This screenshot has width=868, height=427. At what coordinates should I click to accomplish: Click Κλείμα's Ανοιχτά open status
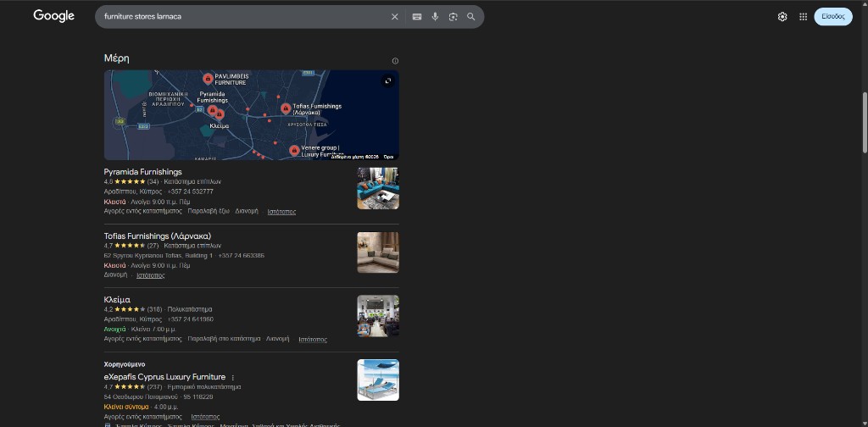coord(115,329)
